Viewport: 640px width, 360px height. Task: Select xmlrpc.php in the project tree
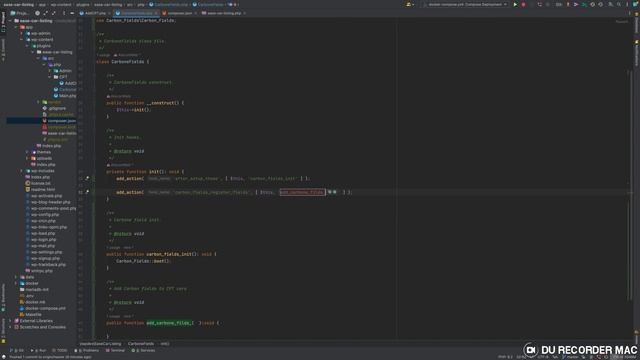[x=39, y=271]
